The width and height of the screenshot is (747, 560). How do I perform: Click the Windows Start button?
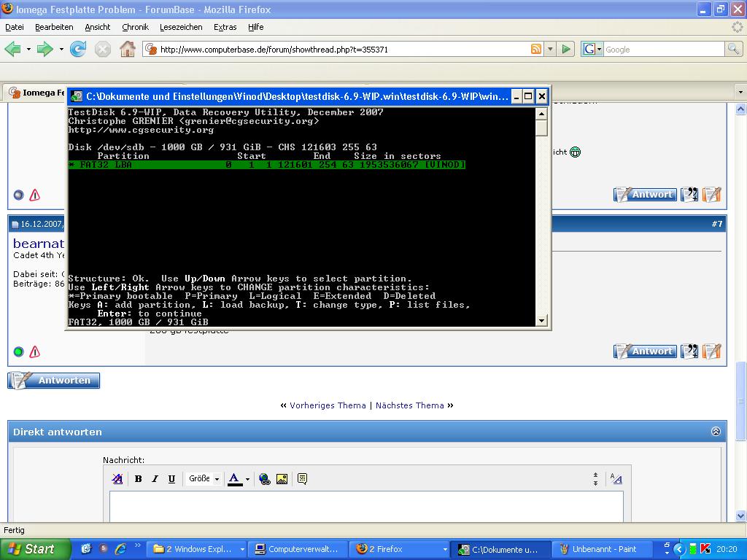35,549
